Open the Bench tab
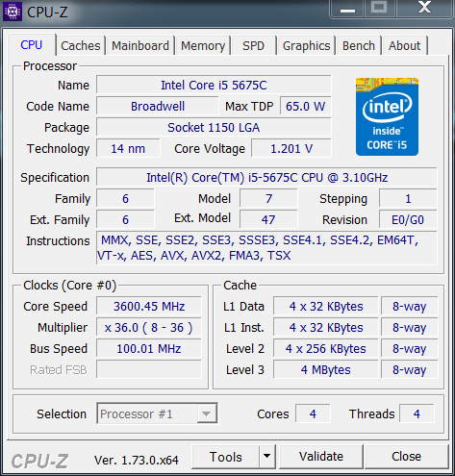The image size is (455, 476). [359, 45]
